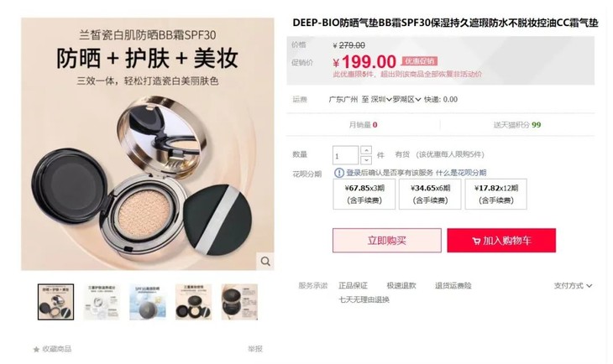Click the 立即购买 button
The height and width of the screenshot is (364, 613).
pos(387,240)
